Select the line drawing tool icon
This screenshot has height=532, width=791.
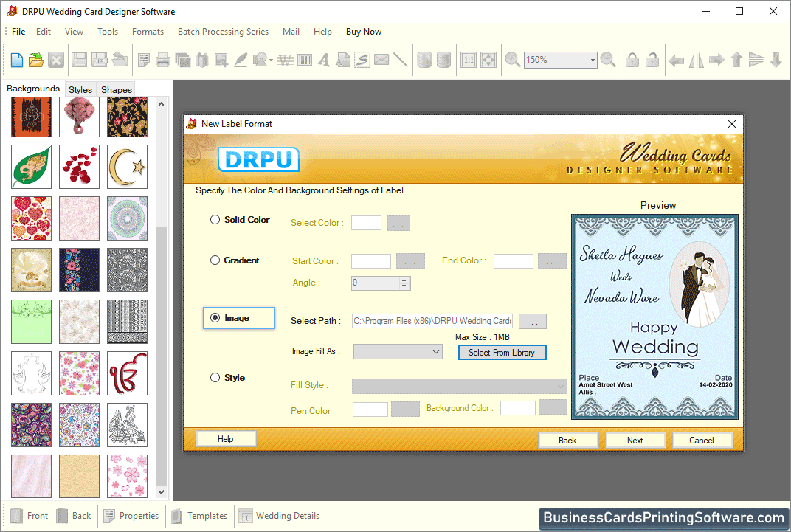pyautogui.click(x=401, y=60)
